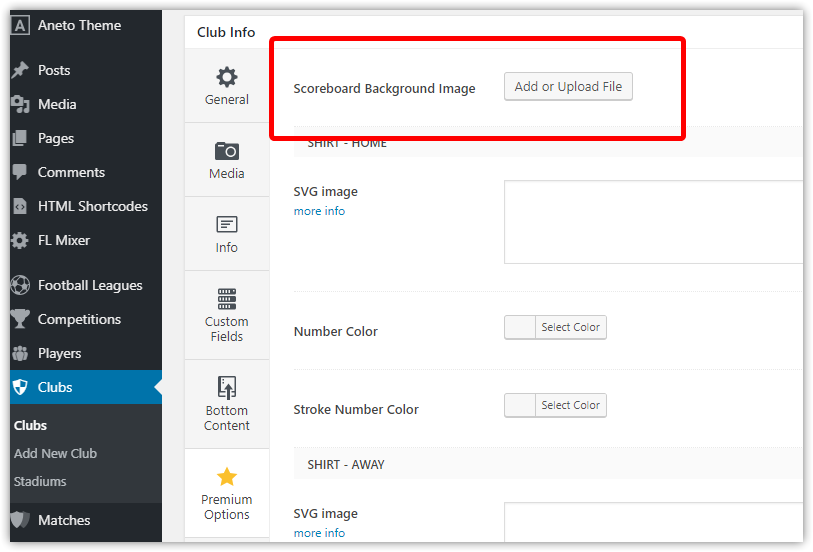
Task: Click the Shirt Home SVG image text area
Action: [x=653, y=222]
